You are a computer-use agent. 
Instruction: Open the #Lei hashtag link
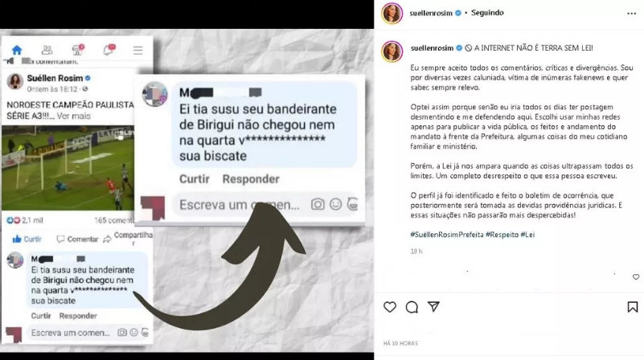(527, 235)
